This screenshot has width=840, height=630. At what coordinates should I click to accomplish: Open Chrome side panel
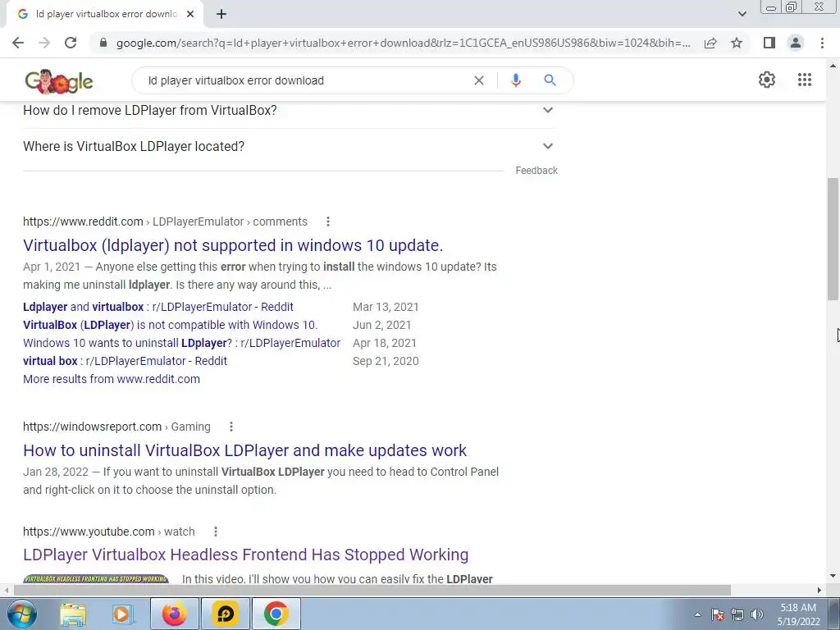coord(769,43)
